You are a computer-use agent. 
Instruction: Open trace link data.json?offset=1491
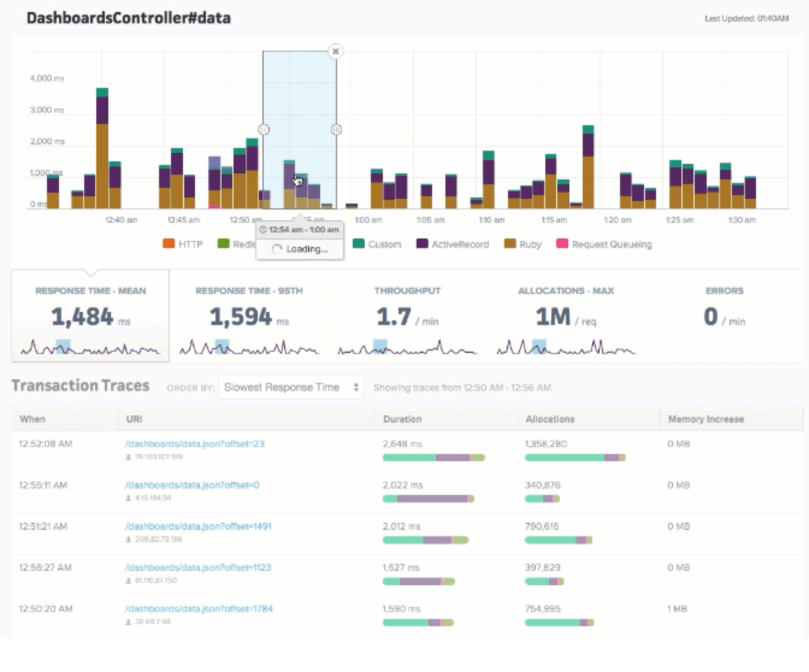[198, 526]
